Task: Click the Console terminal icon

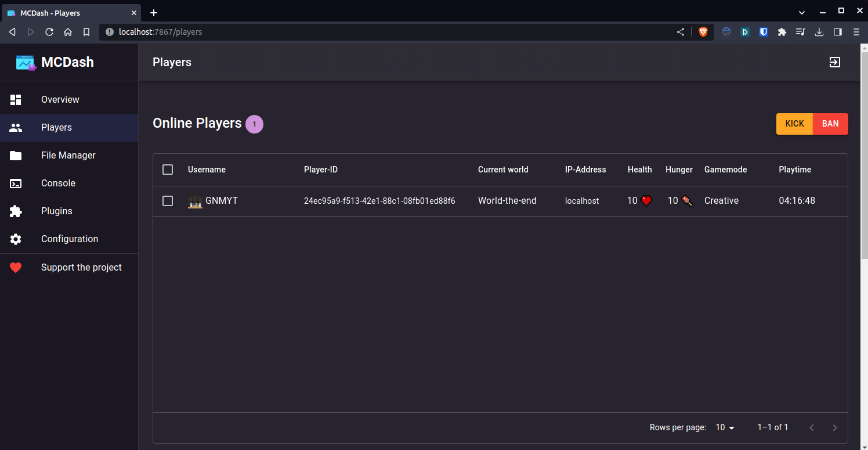Action: (16, 183)
